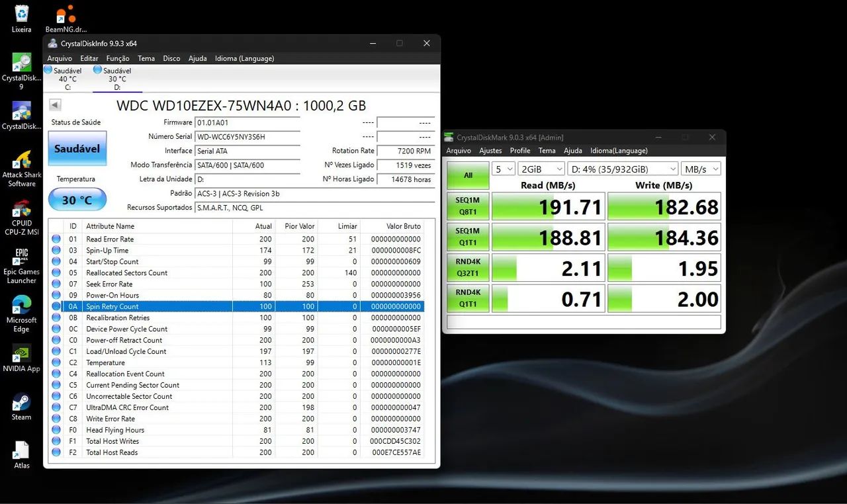Click the empty CrystalDiskMark comment box
Viewport: 847px width, 504px height.
(x=584, y=322)
